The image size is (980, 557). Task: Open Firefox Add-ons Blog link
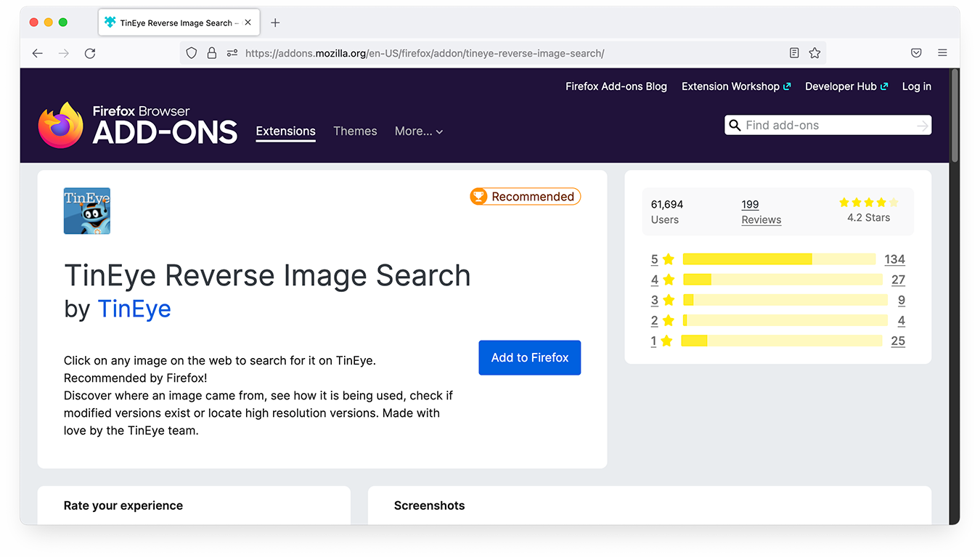point(616,86)
